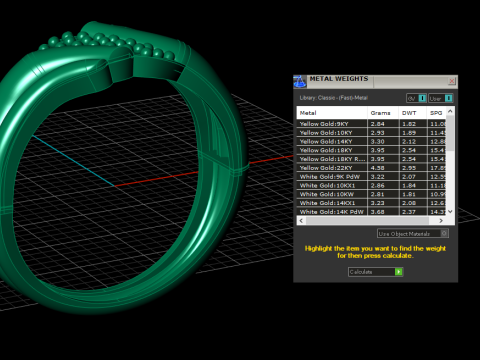Click the 2.81 grams value
The height and width of the screenshot is (360, 480).
click(378, 194)
